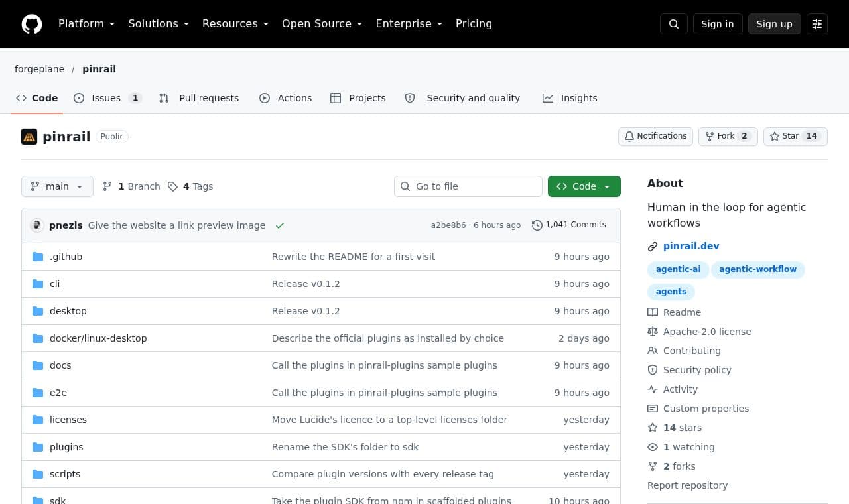Image resolution: width=849 pixels, height=504 pixels.
Task: Click the commit status check mark
Action: tap(280, 225)
